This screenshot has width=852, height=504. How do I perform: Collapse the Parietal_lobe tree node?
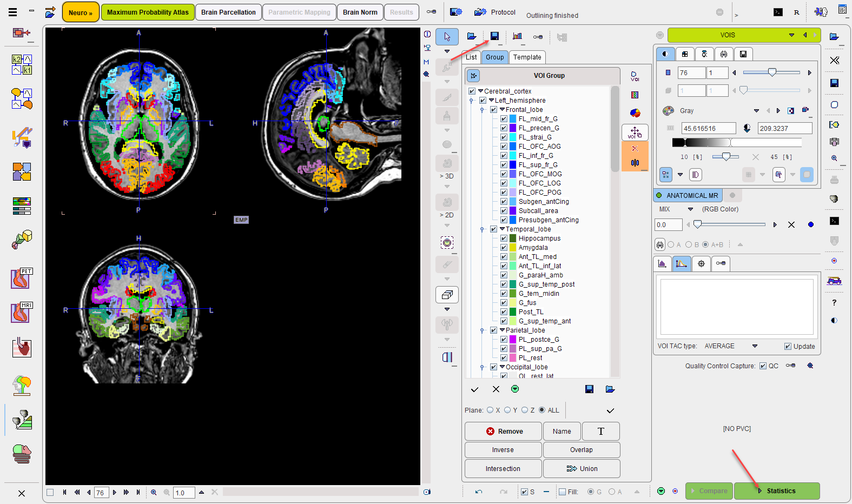coord(502,330)
